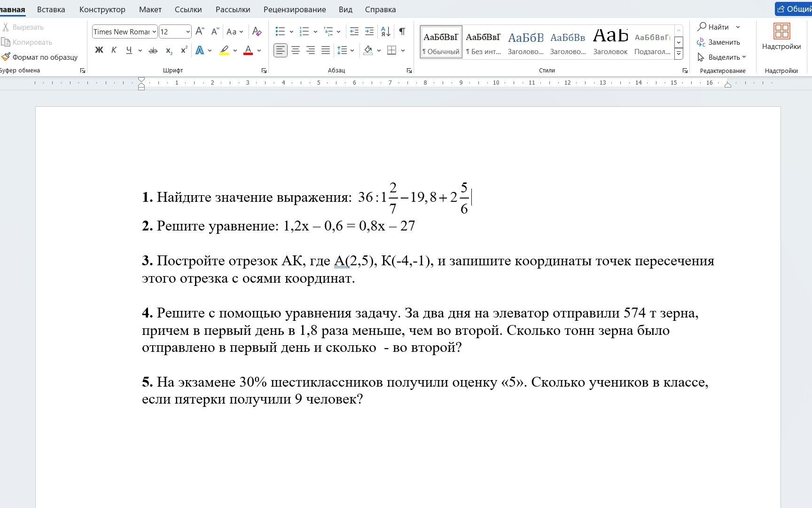Toggle paragraph marks display (¶)

(x=402, y=32)
